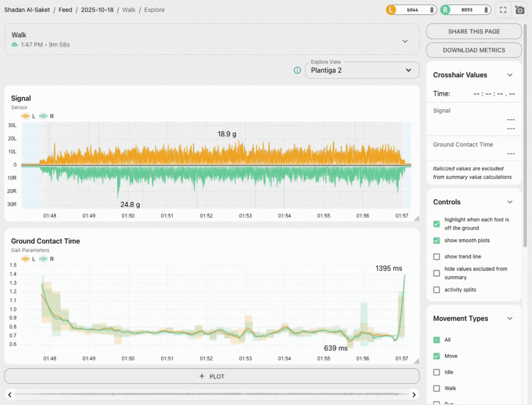Click the SHARE THIS PAGE button

(473, 31)
